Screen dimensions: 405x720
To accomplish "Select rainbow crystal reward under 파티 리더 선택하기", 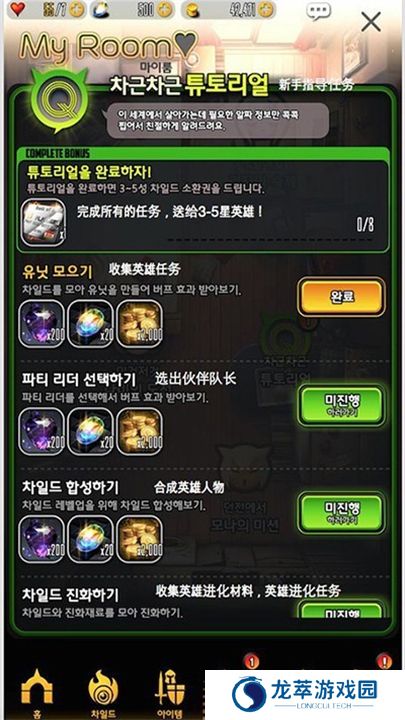I will (90, 432).
